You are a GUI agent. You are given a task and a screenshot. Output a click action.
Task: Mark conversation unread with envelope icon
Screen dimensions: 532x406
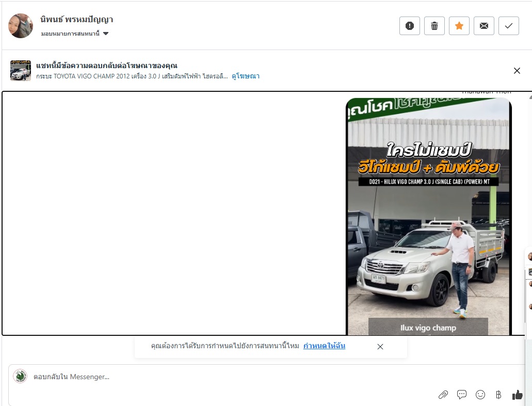point(484,26)
